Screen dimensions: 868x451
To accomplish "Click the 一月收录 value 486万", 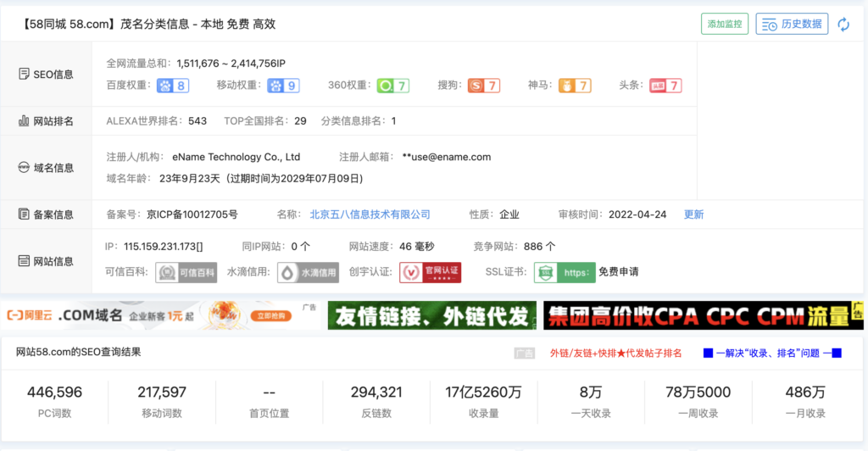I will click(805, 393).
